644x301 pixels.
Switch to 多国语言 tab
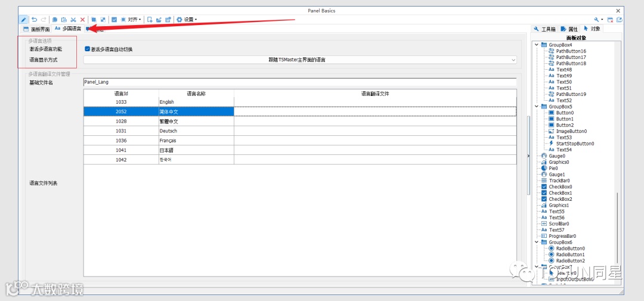[x=68, y=29]
